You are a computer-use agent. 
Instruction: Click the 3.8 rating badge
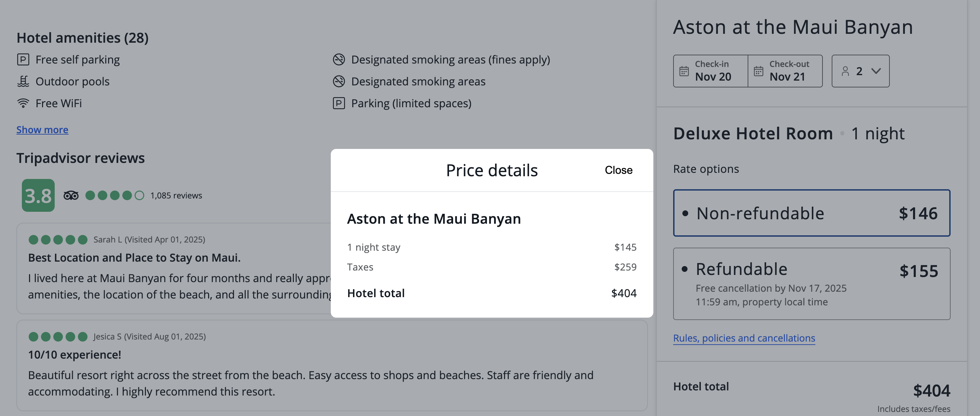(38, 195)
